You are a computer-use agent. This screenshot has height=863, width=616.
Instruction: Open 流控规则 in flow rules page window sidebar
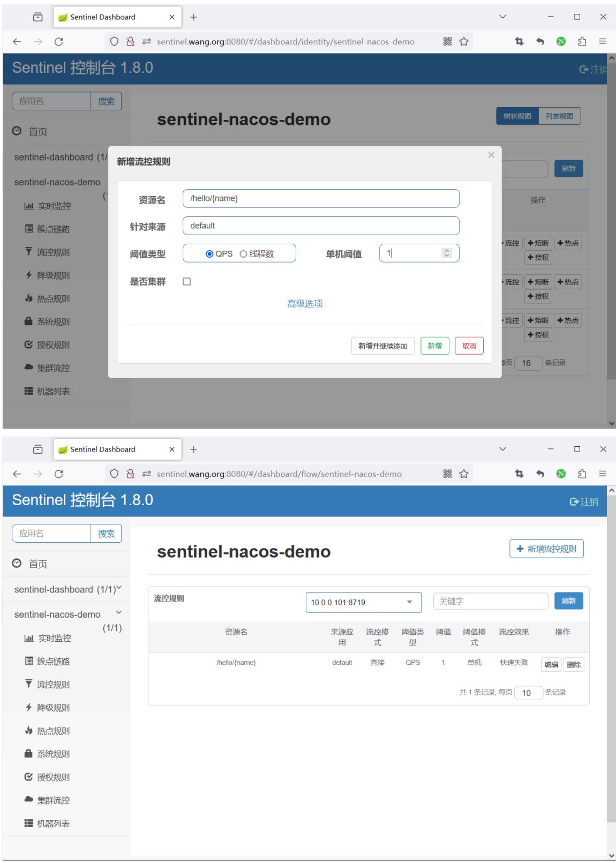coord(47,684)
